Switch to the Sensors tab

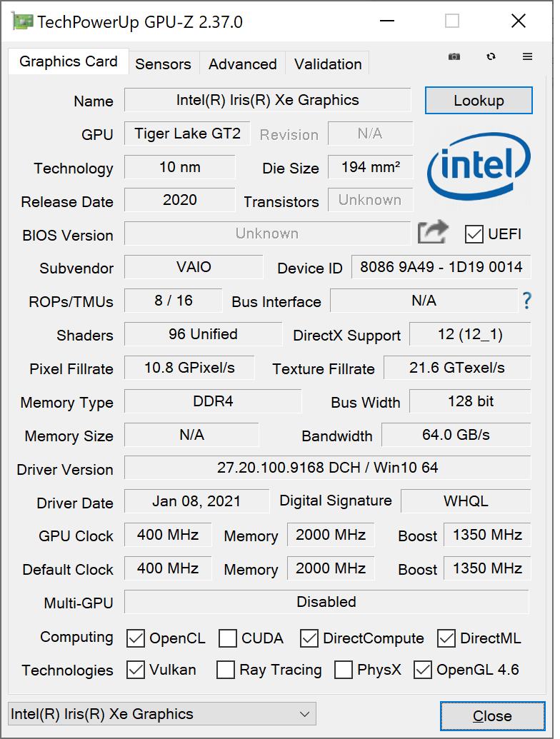[x=163, y=64]
